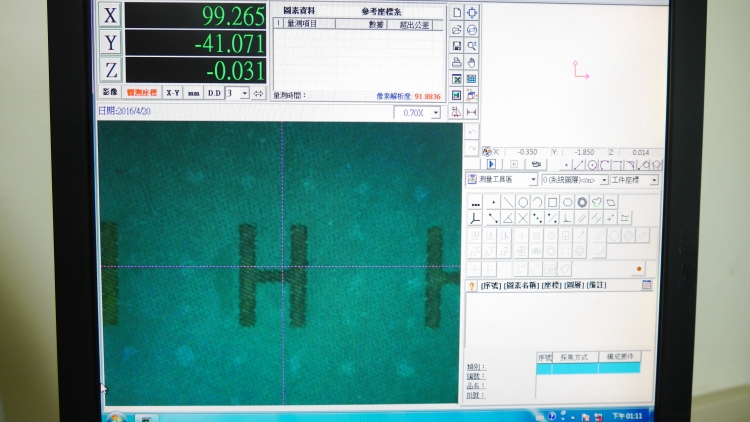Click the red triangle calibration icon
Viewport: 750px width, 422px height.
[x=456, y=111]
